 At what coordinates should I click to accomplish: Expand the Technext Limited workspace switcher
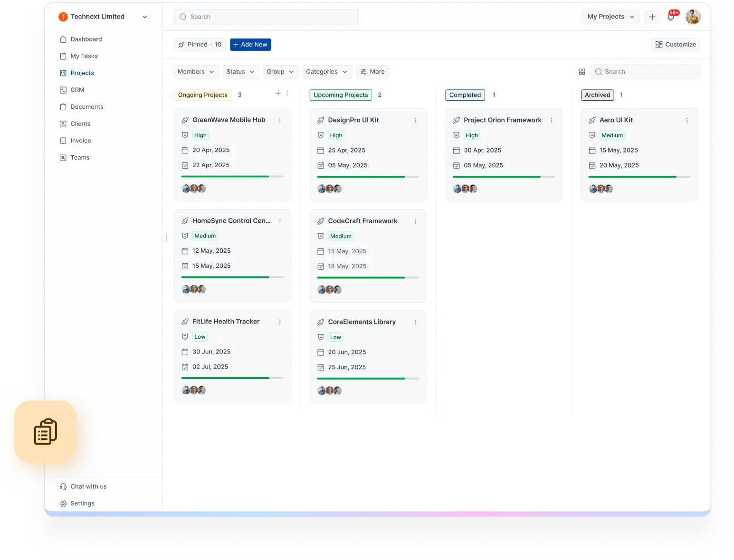(x=145, y=17)
